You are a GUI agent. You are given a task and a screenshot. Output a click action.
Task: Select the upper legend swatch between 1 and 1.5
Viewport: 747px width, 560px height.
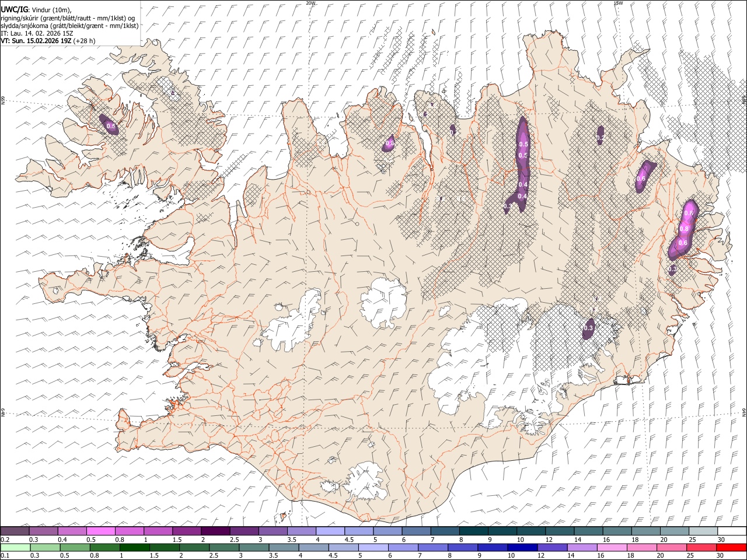[158, 531]
